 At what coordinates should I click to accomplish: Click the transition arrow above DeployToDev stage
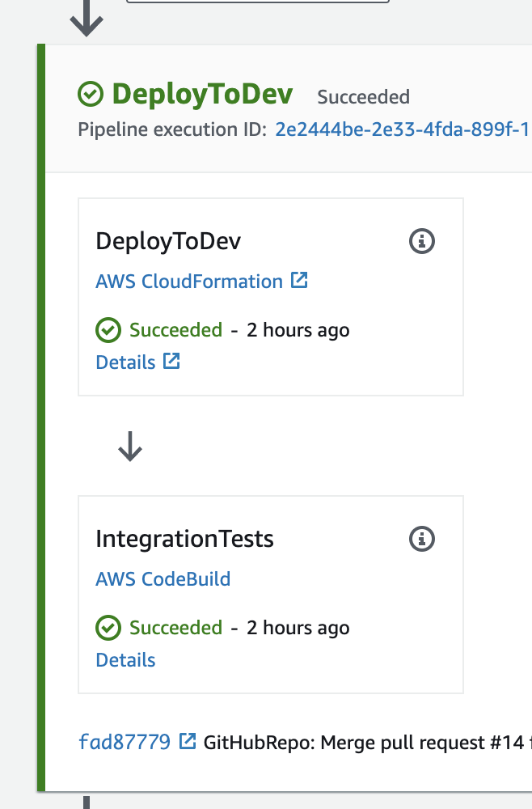coord(87,19)
